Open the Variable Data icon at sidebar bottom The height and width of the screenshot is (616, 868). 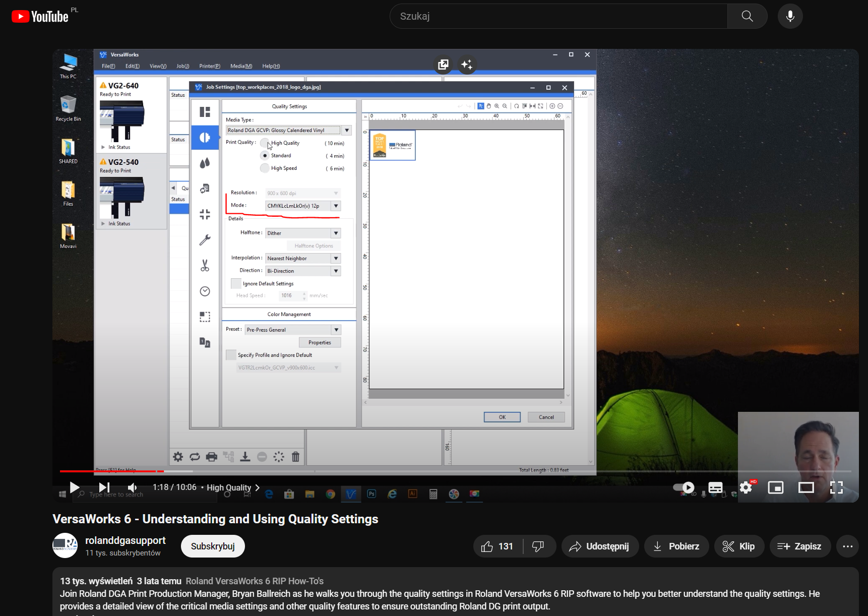[x=205, y=342]
